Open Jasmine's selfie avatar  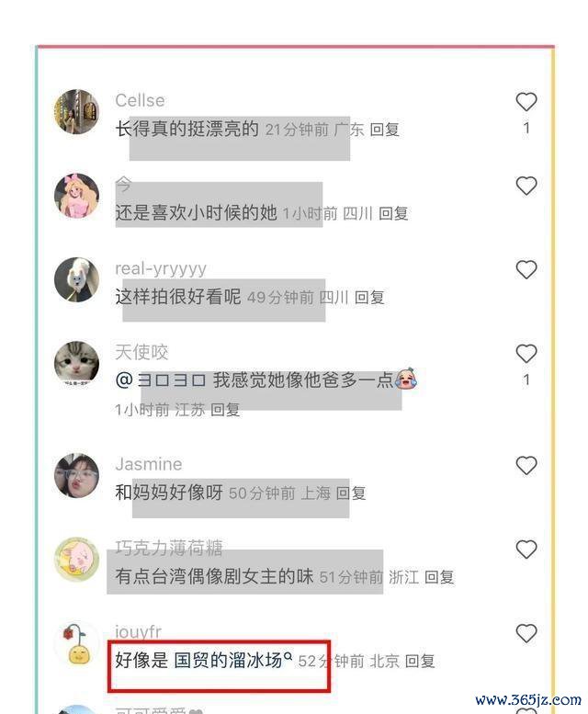click(x=76, y=475)
